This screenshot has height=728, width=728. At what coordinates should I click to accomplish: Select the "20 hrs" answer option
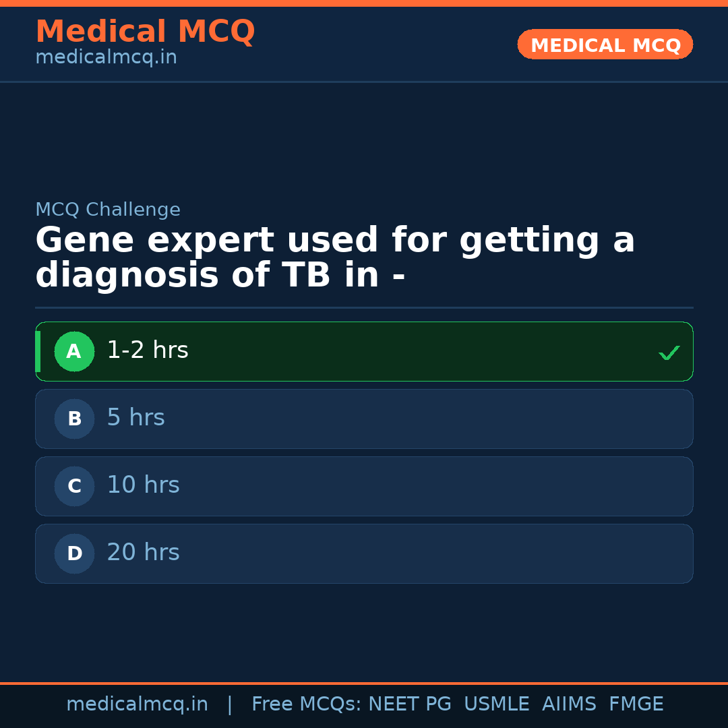[x=143, y=553]
